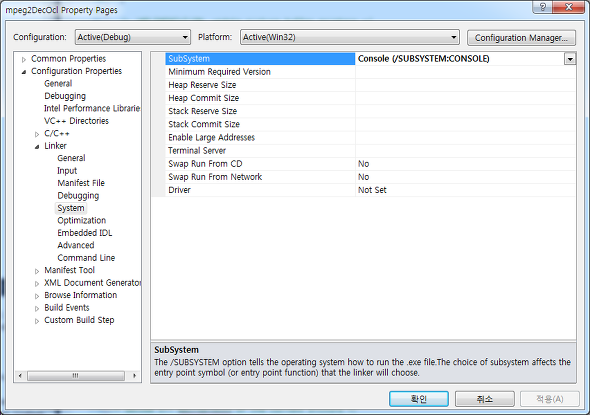Click the Swap Run From Network value No
The height and width of the screenshot is (415, 590).
(x=363, y=177)
